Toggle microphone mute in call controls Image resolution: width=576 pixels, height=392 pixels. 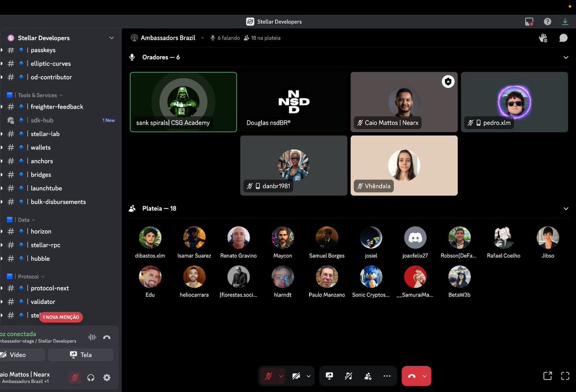tap(269, 376)
